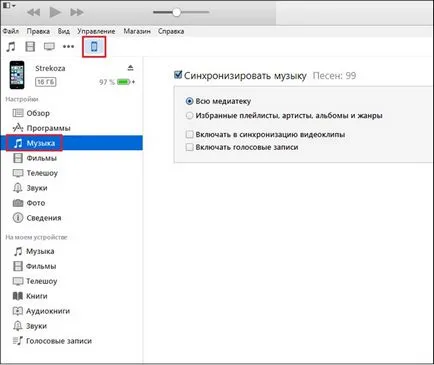Open the Правка menu
The image size is (434, 365).
pyautogui.click(x=38, y=31)
